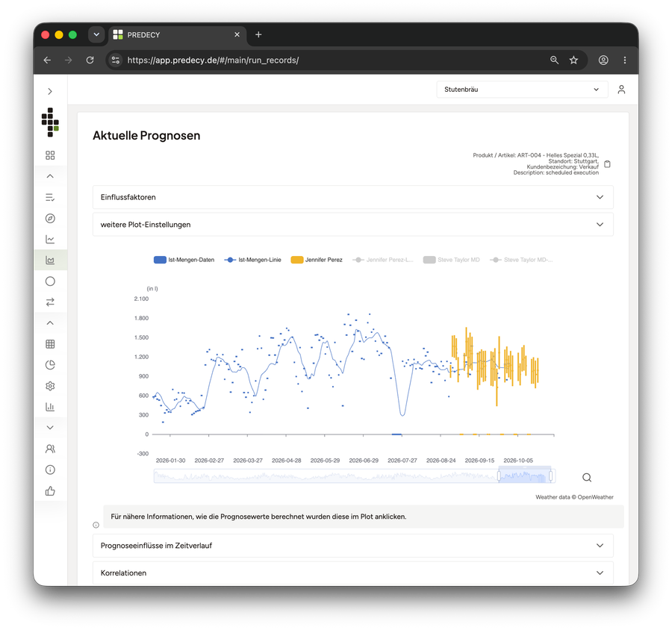Toggle the Ist-Mengen-Daten legend series
This screenshot has height=630, width=672.
[184, 260]
